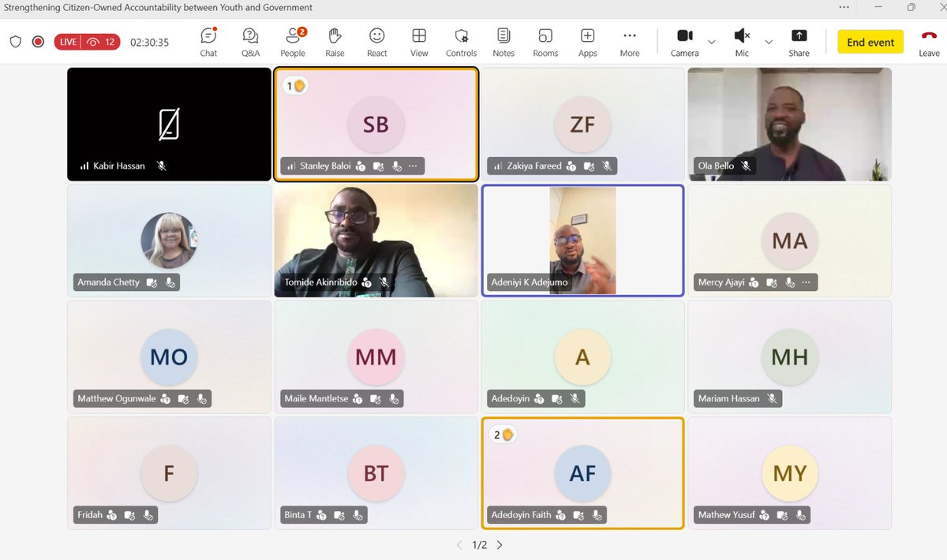Click the LIVE attendee count badge
947x560 pixels.
87,42
